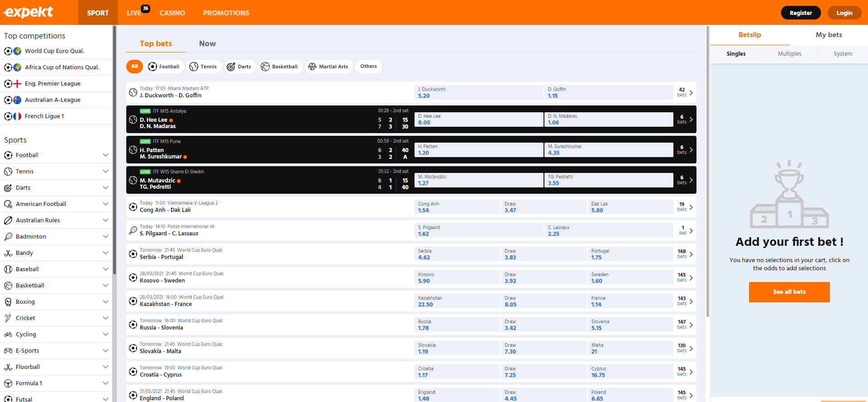
Task: Open the CASINO menu item
Action: (172, 13)
